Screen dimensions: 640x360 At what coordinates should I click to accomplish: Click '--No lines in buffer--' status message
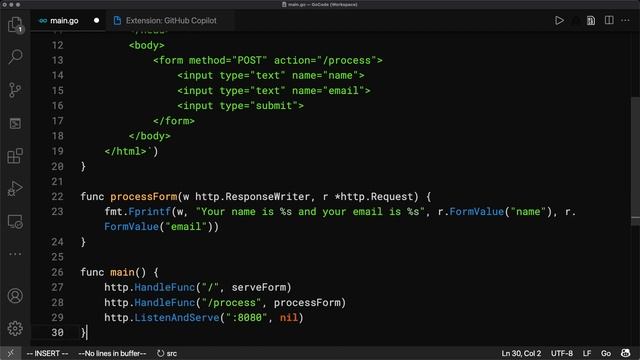coord(112,353)
